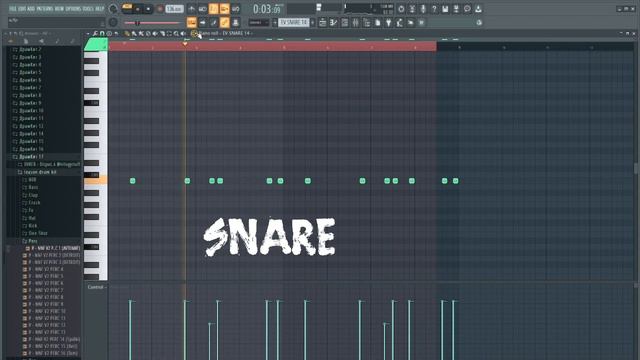The width and height of the screenshot is (640, 360).
Task: Select the delete tool in piano roll toolbar
Action: 148,33
